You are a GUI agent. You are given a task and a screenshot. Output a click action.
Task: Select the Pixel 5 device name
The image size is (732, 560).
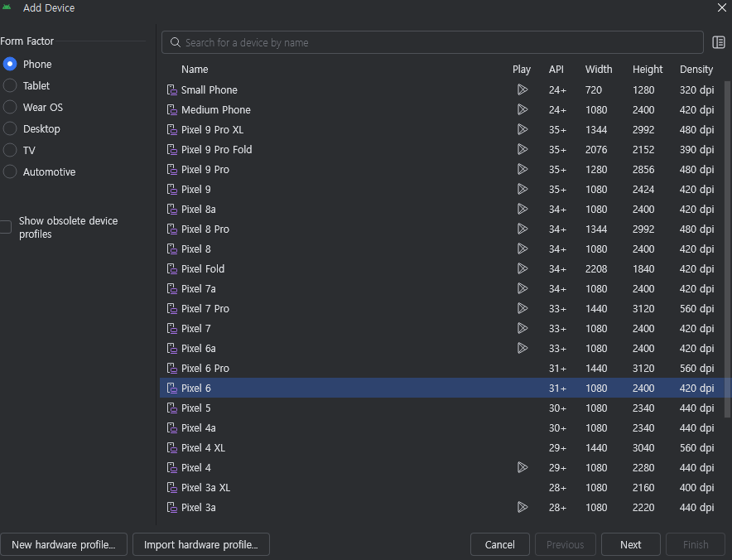(x=196, y=408)
